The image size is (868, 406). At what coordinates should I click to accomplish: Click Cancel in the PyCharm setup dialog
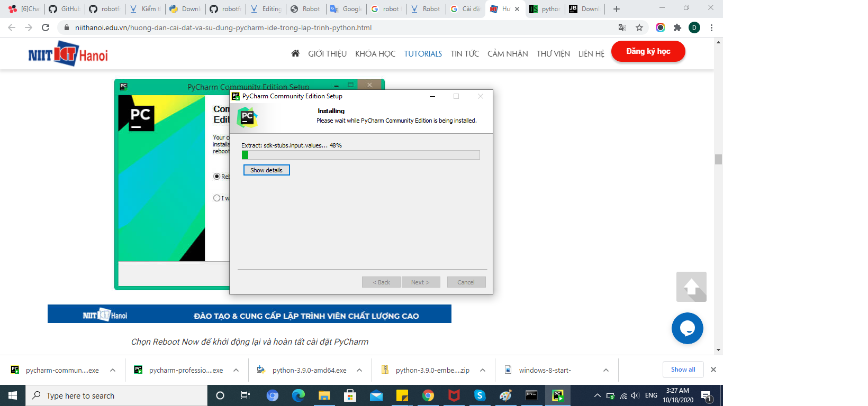(x=466, y=282)
